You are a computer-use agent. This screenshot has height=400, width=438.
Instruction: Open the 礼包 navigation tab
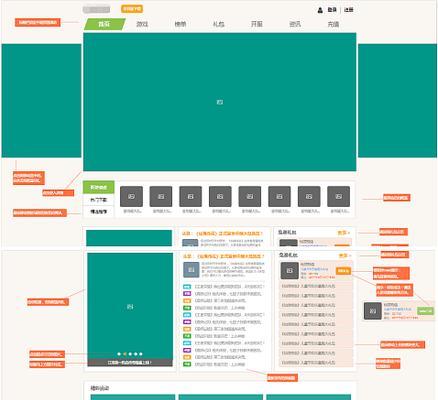click(x=219, y=24)
